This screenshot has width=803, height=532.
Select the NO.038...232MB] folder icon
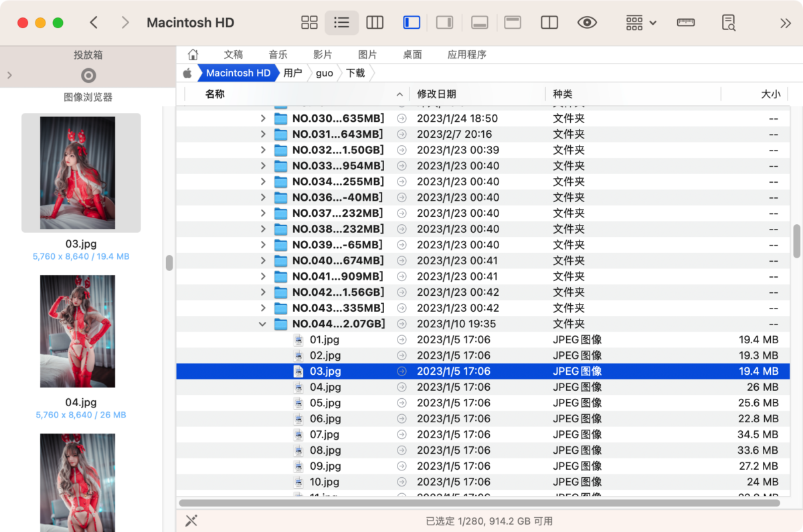(x=280, y=229)
